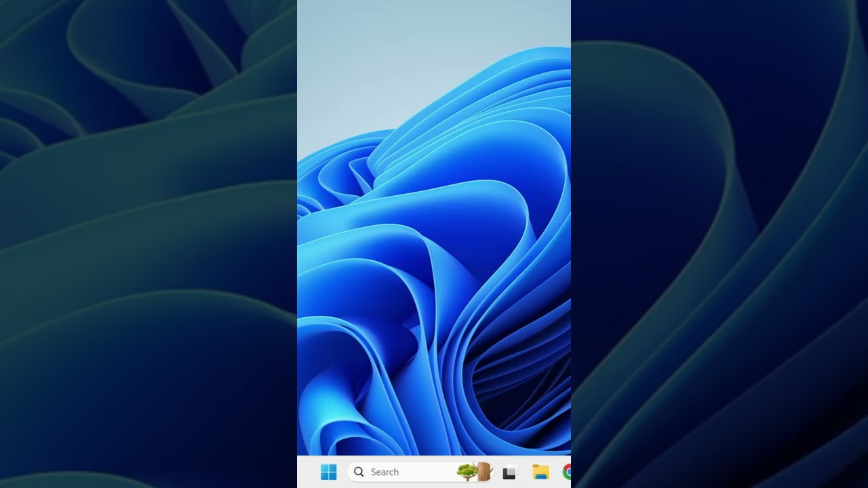Viewport: 868px width, 488px height.
Task: Open the Windows Start menu
Action: [x=329, y=472]
